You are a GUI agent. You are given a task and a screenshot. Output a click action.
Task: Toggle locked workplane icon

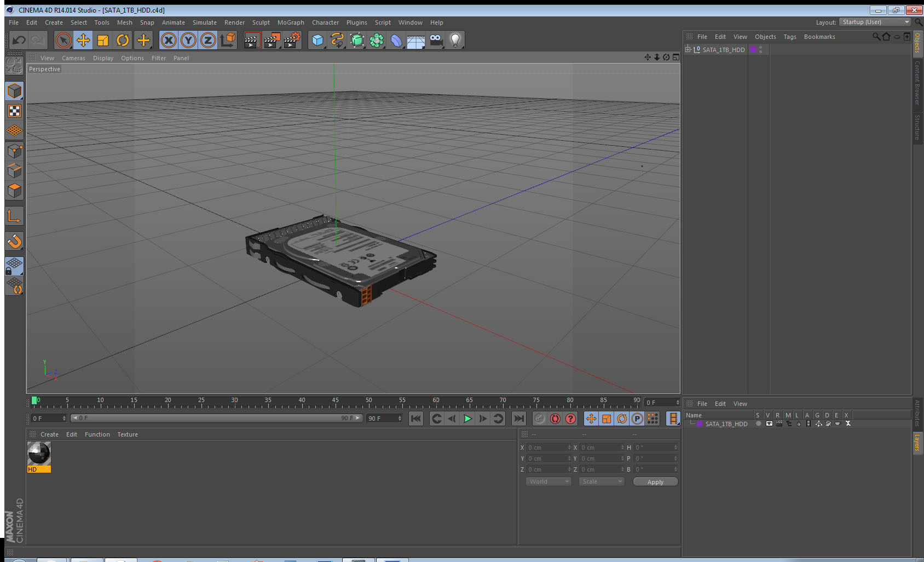(14, 266)
